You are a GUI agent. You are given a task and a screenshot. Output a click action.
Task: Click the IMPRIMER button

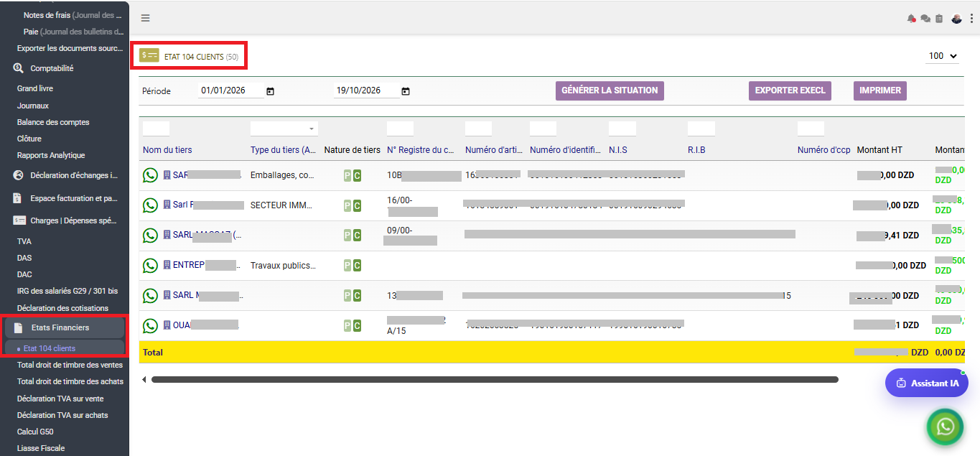880,90
